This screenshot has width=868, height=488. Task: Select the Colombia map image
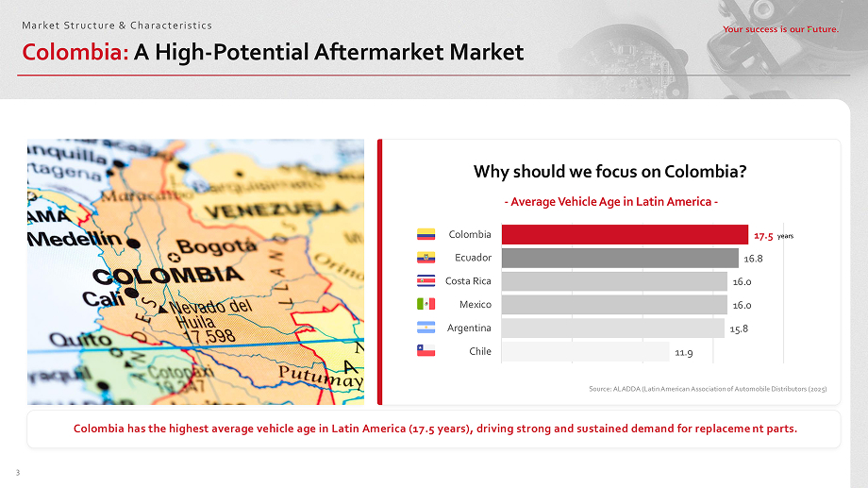pyautogui.click(x=195, y=272)
